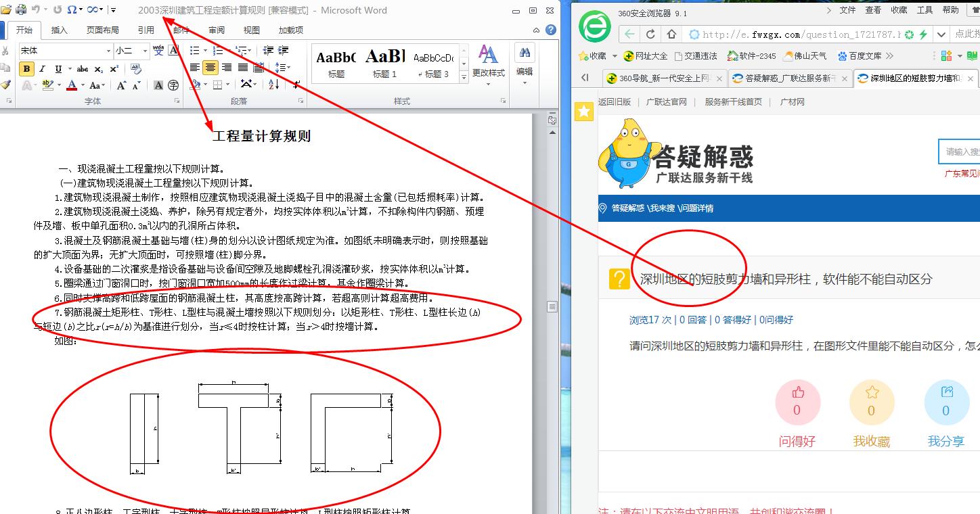Toggle center alignment in Word
The height and width of the screenshot is (514, 980).
(210, 68)
